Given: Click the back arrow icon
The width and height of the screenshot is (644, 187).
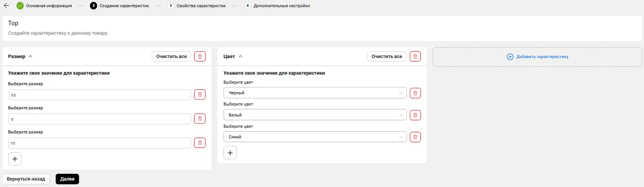Looking at the screenshot, I should tap(6, 6).
